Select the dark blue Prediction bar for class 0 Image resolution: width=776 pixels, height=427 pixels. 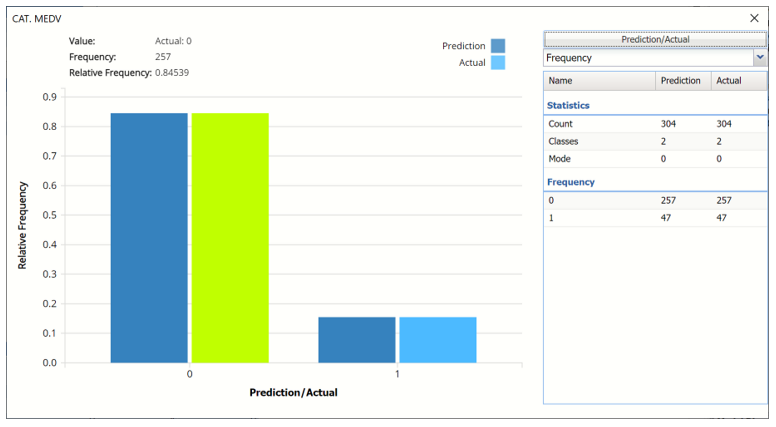click(149, 238)
